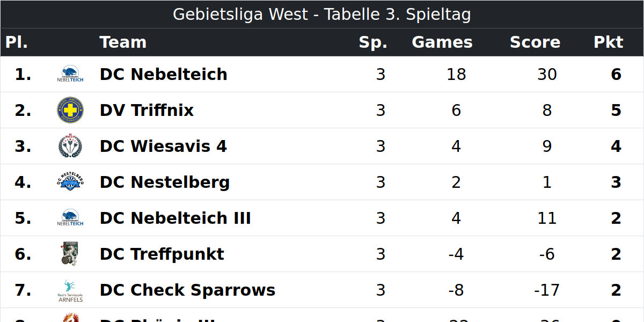This screenshot has height=322, width=644.
Task: Click the Gebietsliga West table title
Action: point(322,14)
